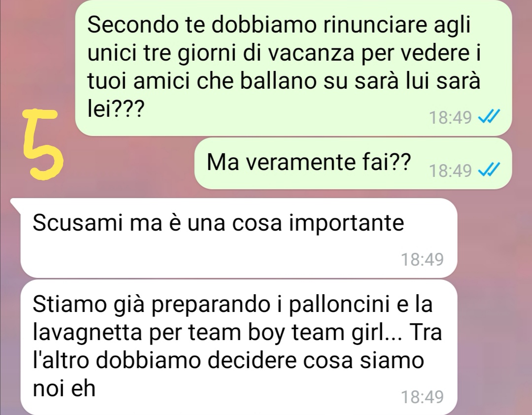Click the blue double-check on 'Ma veramente fai??'
This screenshot has height=415, width=532.
point(489,170)
